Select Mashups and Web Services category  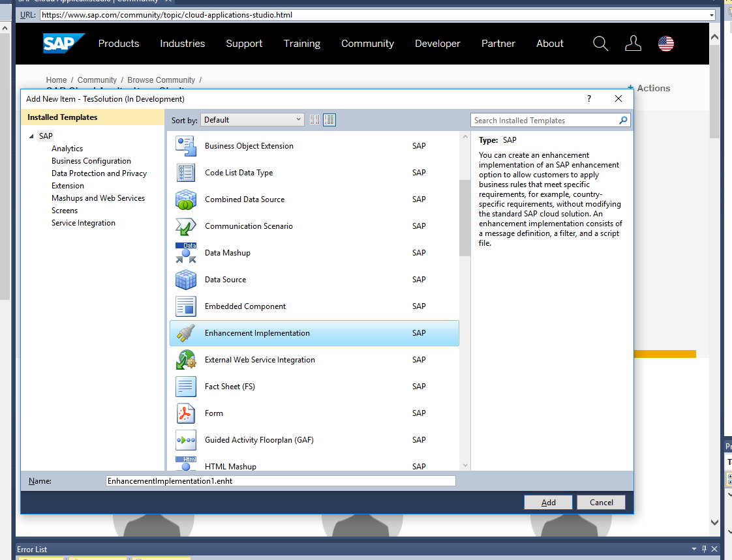coord(98,198)
